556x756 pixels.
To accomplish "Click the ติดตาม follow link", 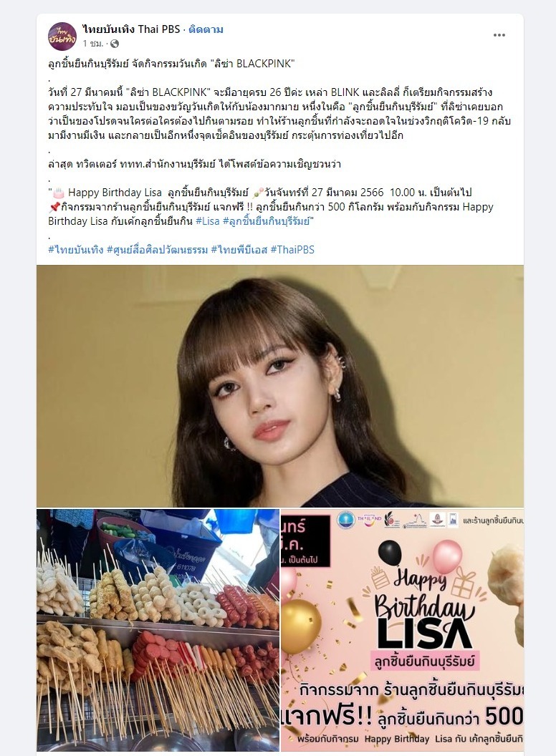I will click(x=206, y=29).
